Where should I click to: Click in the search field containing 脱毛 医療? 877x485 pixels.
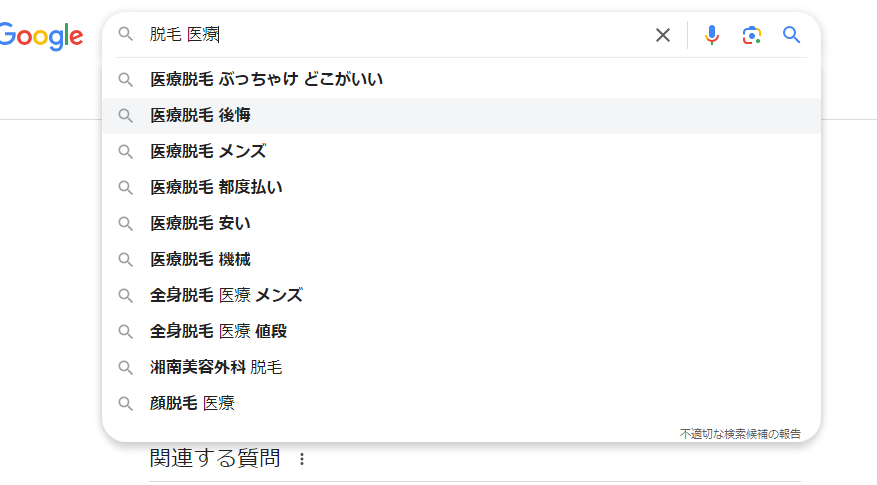400,35
